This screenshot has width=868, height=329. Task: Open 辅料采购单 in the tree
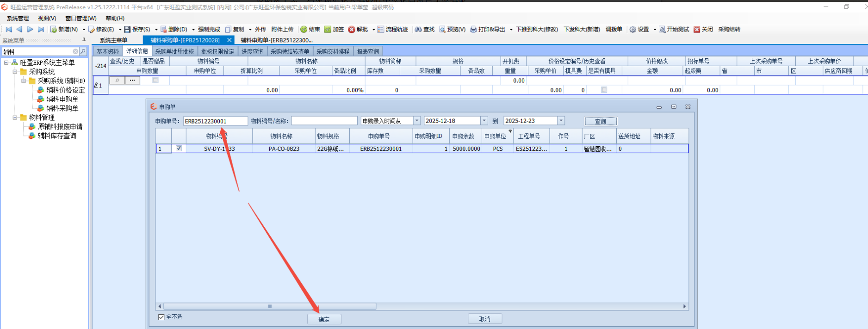62,108
